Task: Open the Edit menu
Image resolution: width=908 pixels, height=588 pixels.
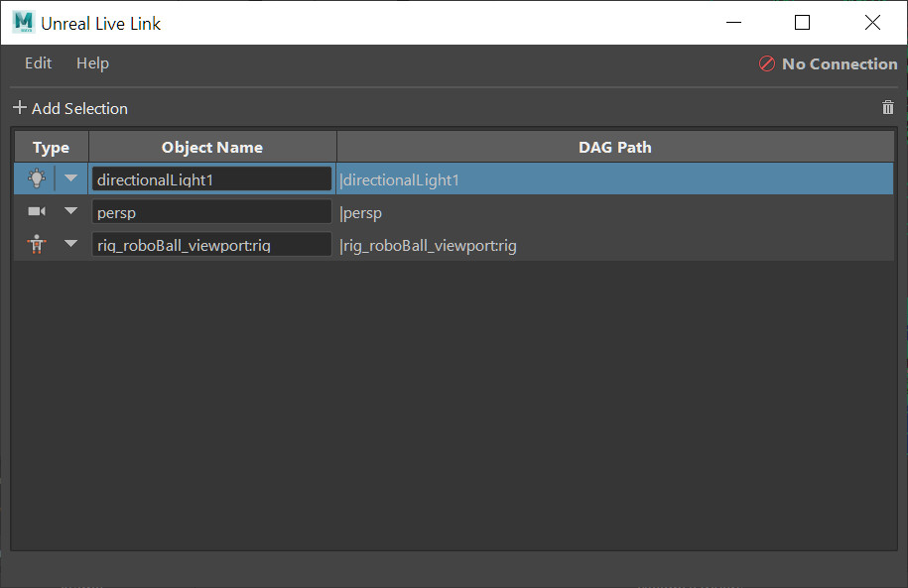Action: tap(39, 63)
